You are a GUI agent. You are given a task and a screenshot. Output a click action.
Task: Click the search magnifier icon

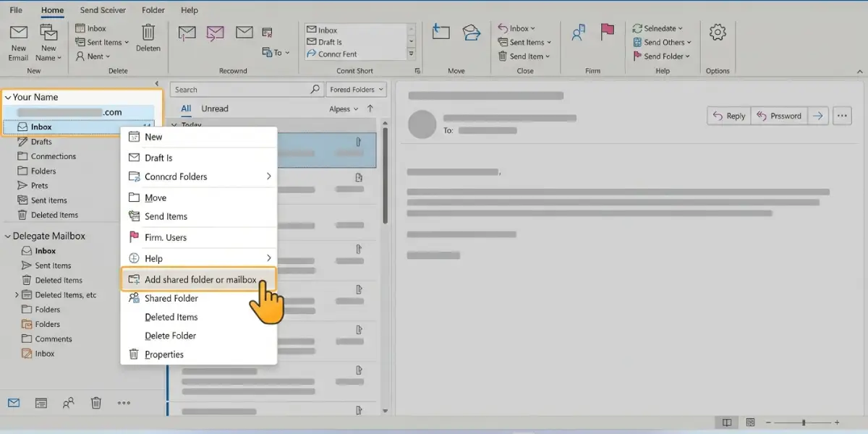tap(315, 90)
